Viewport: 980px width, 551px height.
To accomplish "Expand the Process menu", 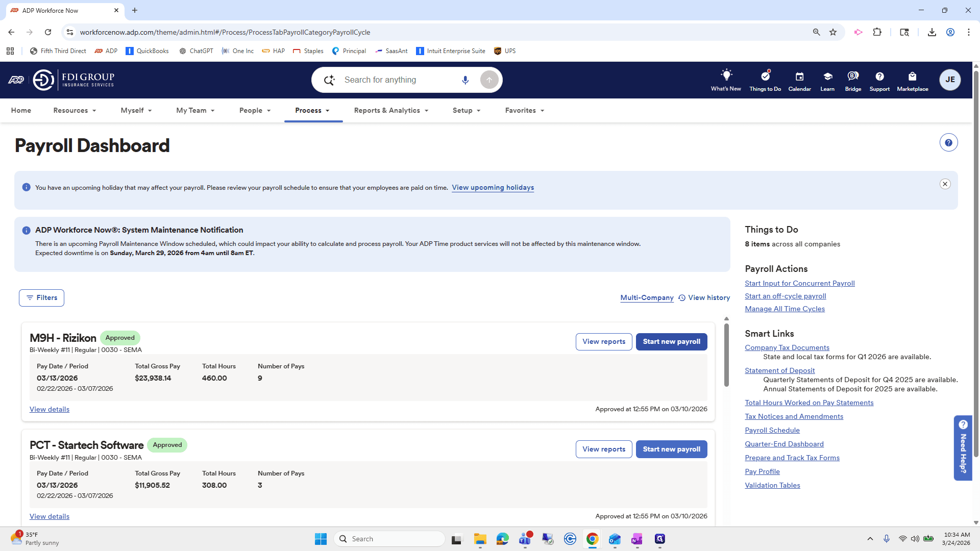I will 312,111.
